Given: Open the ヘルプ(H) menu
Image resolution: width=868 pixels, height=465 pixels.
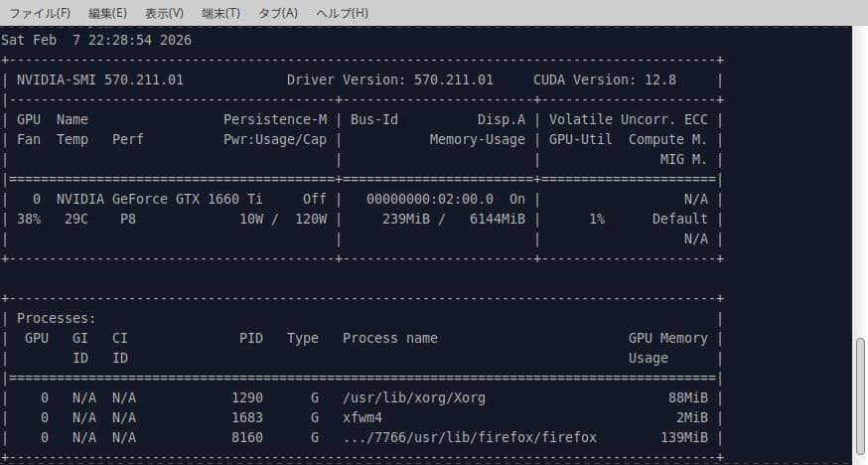Looking at the screenshot, I should 342,13.
